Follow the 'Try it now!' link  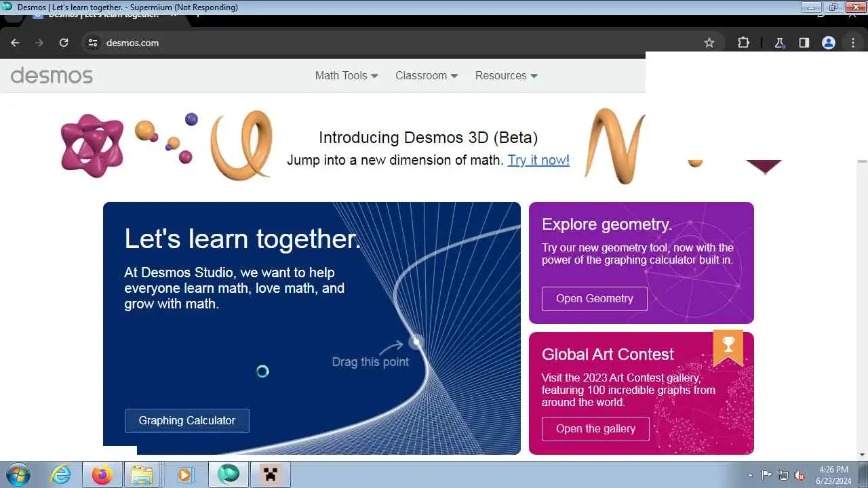tap(538, 160)
